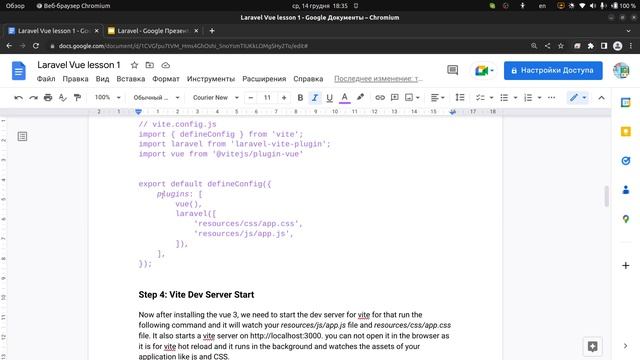640x360 pixels.
Task: Hide side panel chevron
Action: coord(625,346)
